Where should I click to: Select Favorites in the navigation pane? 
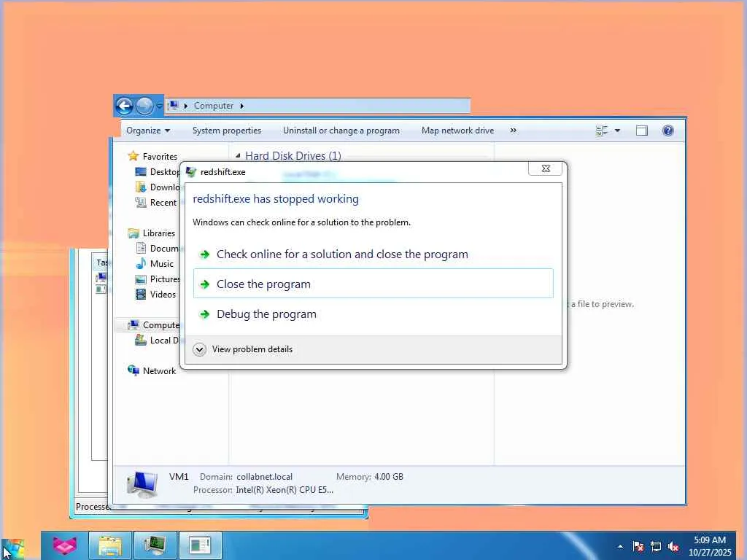[160, 157]
